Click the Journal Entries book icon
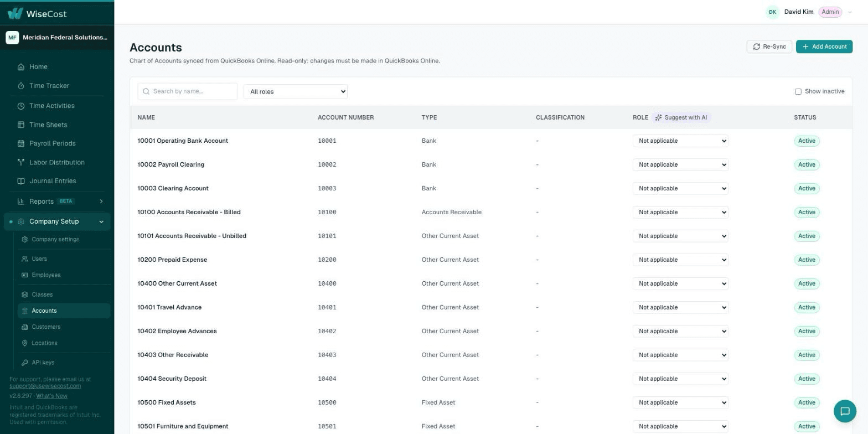This screenshot has height=434, width=868. click(21, 181)
